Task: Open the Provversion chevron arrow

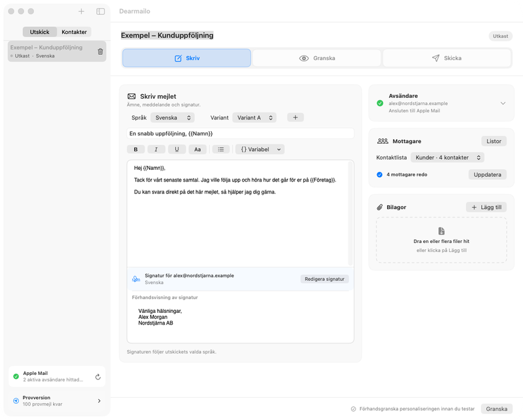Action: pyautogui.click(x=99, y=400)
